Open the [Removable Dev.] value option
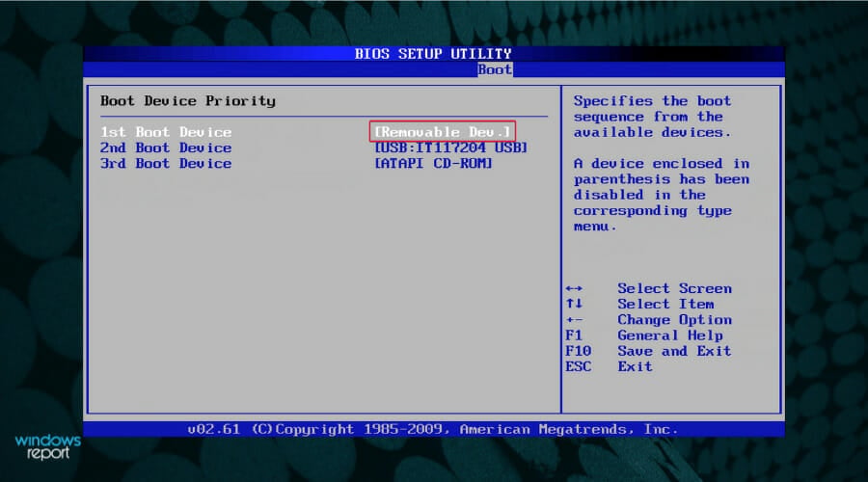 tap(443, 132)
